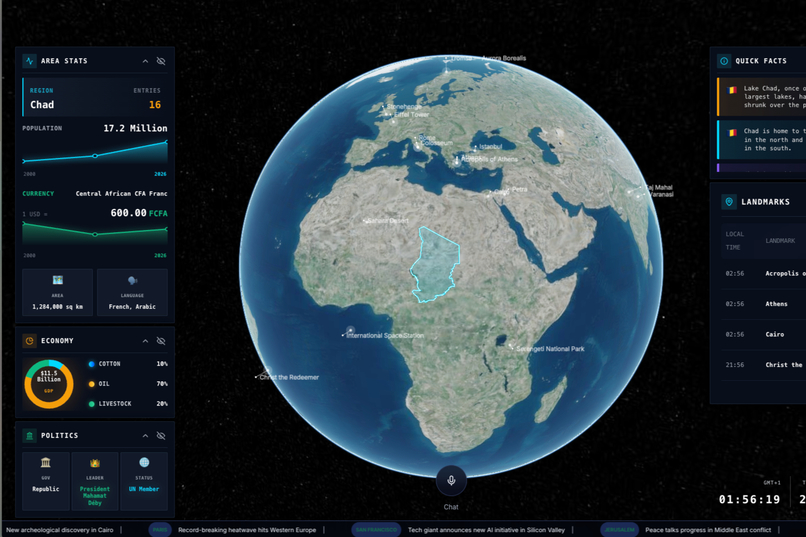Click the Istanbul landmark label
The image size is (806, 537).
490,146
